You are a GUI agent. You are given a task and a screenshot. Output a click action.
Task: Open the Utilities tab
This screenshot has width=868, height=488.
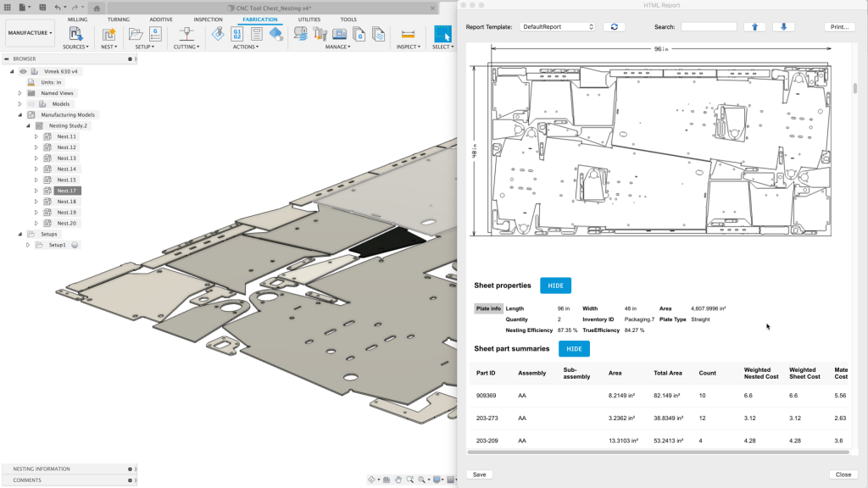coord(311,19)
